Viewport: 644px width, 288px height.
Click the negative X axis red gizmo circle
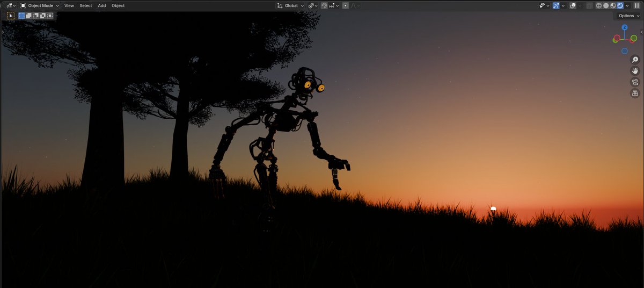point(617,38)
